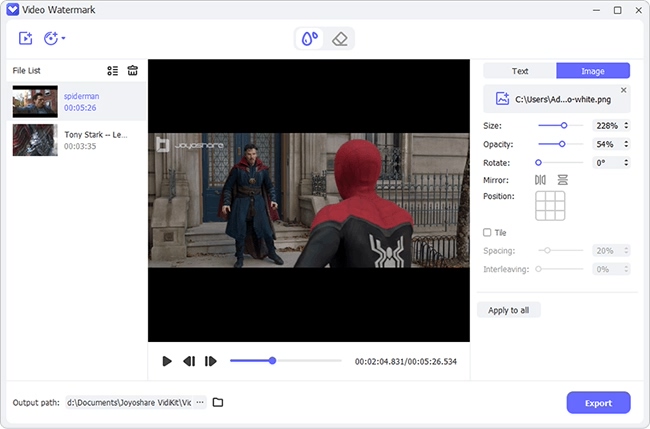Click the output path field
The height and width of the screenshot is (429, 650).
click(129, 402)
